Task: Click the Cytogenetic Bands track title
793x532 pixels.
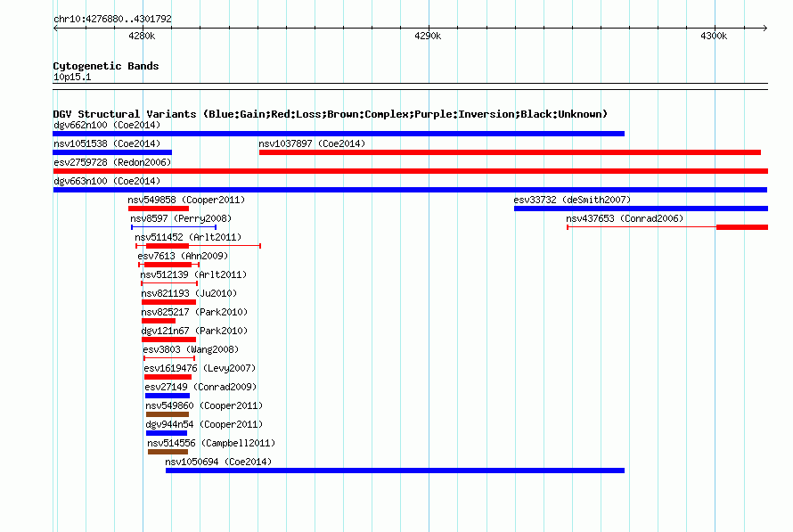Action: [106, 66]
